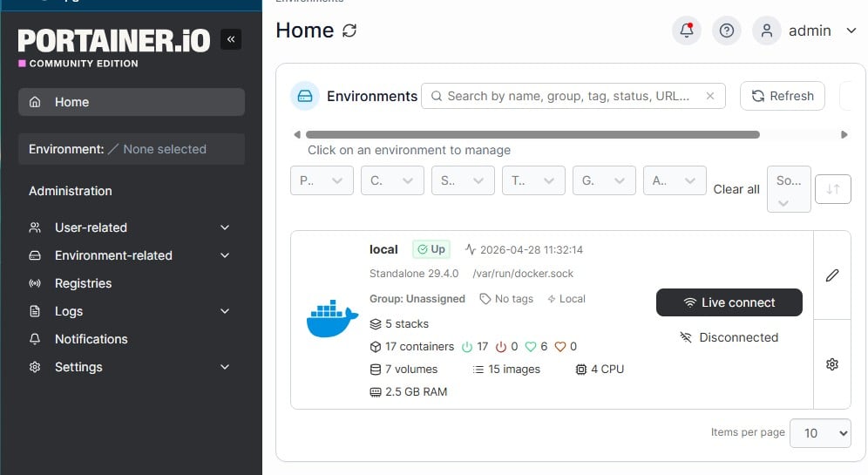The image size is (868, 475).
Task: Clear the environment search with the X icon
Action: (710, 96)
